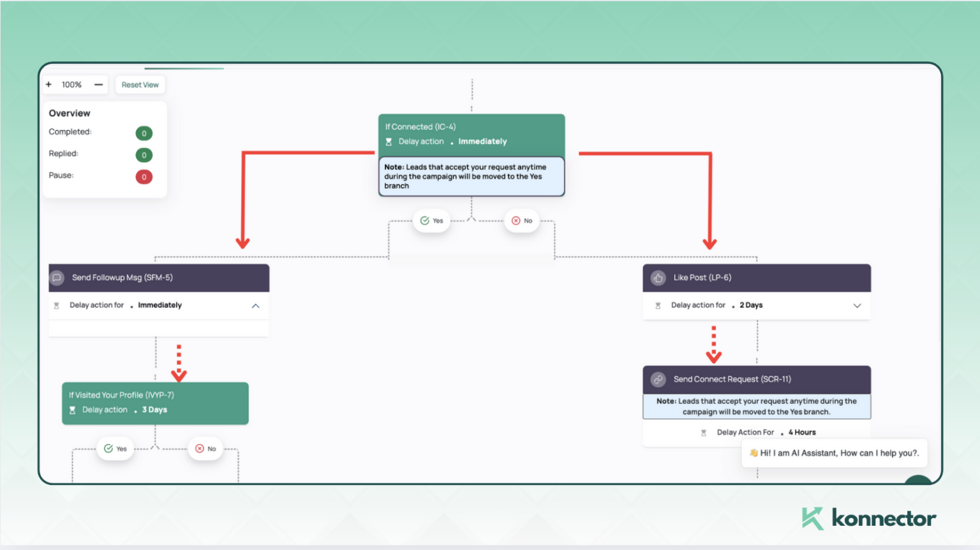980x550 pixels.
Task: Expand the Like Post delay chevron
Action: point(857,306)
